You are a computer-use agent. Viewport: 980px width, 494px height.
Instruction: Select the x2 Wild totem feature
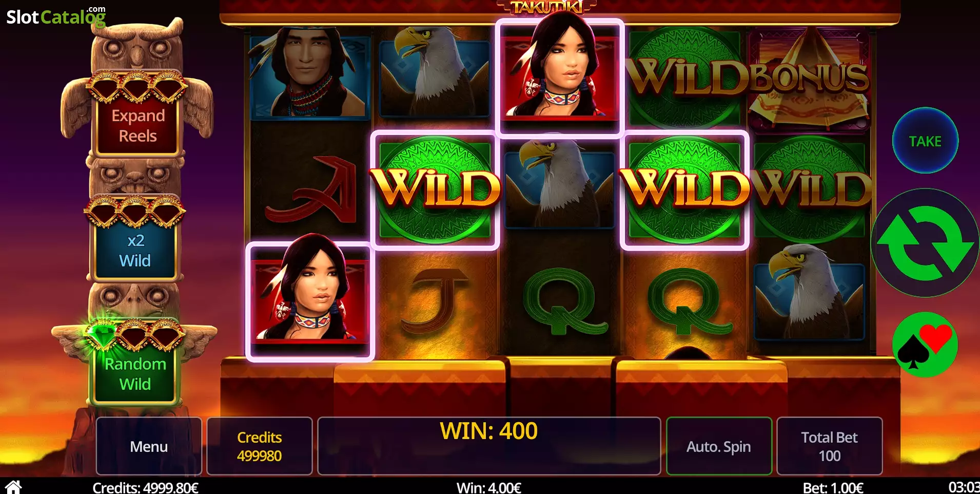(x=135, y=251)
